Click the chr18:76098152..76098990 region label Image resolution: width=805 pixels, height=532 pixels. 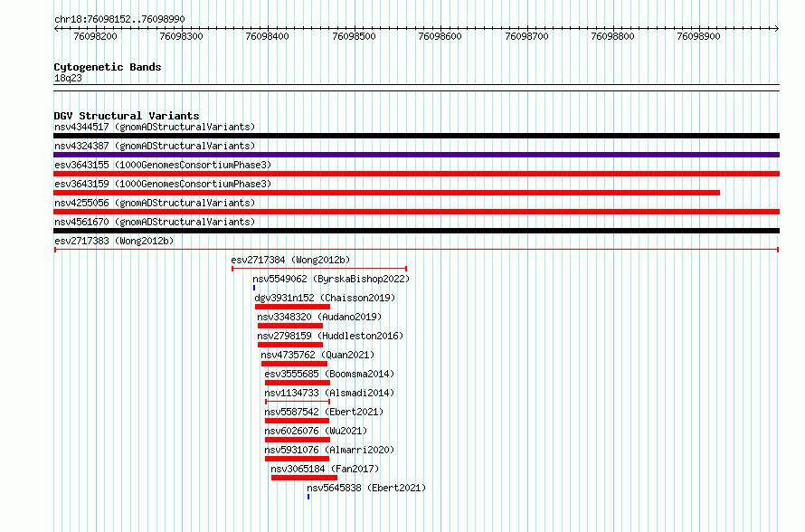pyautogui.click(x=119, y=20)
